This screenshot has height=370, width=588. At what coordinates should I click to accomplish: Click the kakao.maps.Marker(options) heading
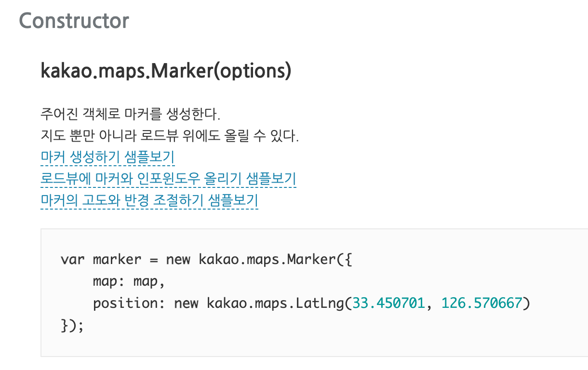[166, 71]
